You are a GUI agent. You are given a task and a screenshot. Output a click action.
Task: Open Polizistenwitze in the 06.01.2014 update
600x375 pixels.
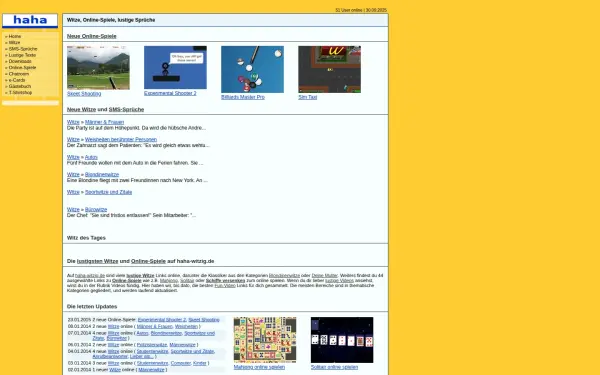(x=152, y=345)
